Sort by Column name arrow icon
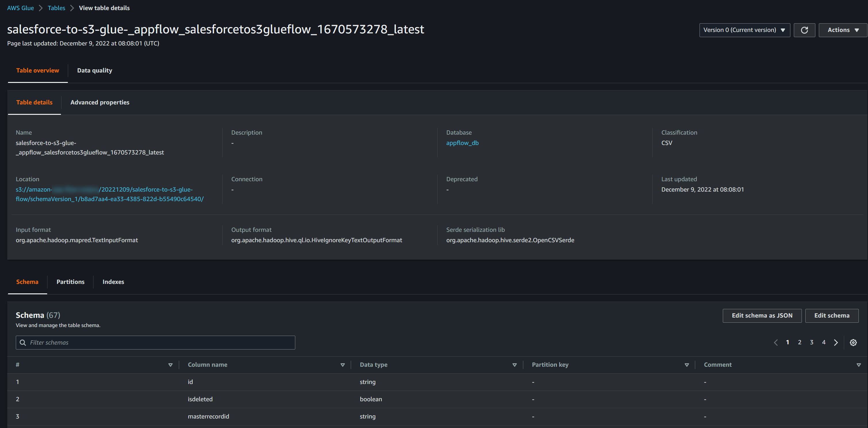Image resolution: width=868 pixels, height=428 pixels. pyautogui.click(x=342, y=365)
